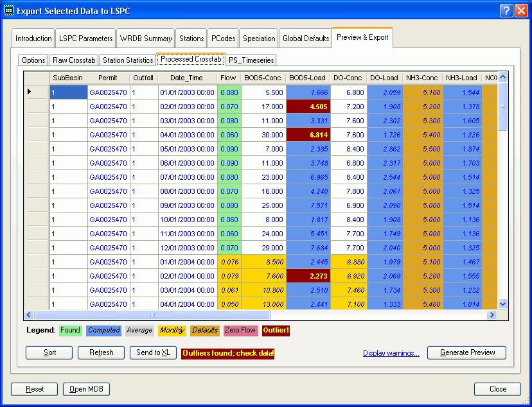Open the Station Statistics sub-tab

126,60
